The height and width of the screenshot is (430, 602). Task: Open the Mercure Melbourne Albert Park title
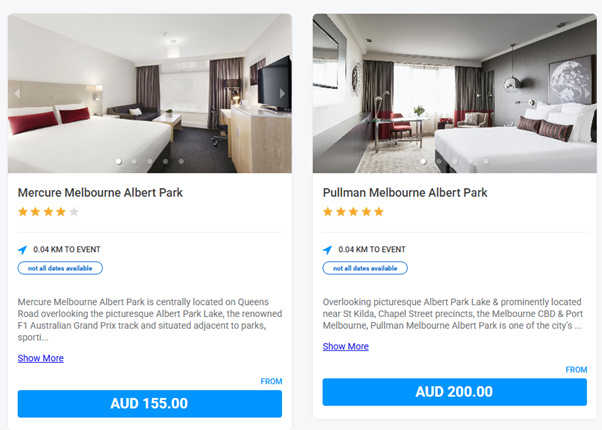click(x=100, y=192)
